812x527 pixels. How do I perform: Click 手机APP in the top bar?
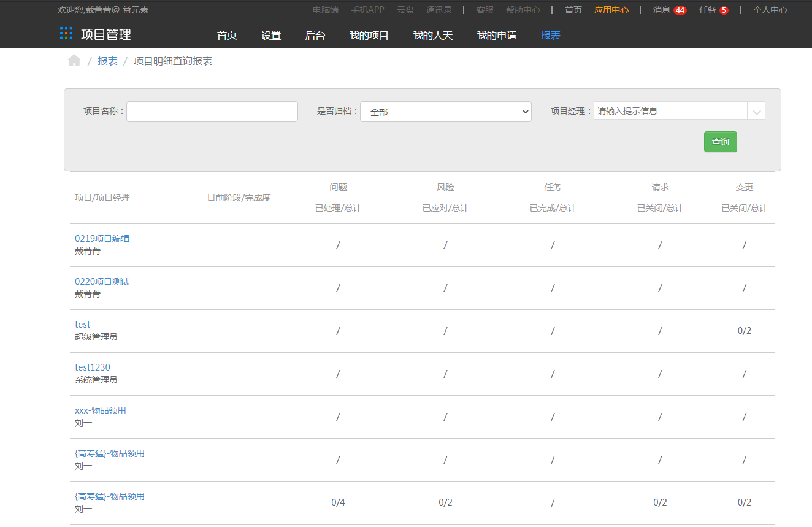pos(367,10)
